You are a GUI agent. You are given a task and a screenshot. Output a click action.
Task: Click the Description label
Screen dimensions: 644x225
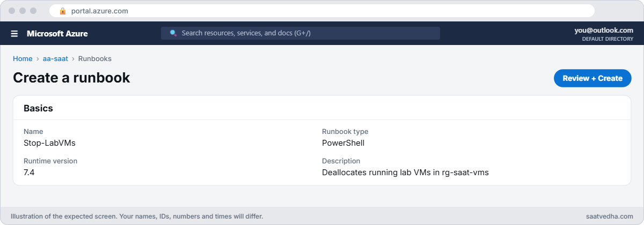click(341, 161)
